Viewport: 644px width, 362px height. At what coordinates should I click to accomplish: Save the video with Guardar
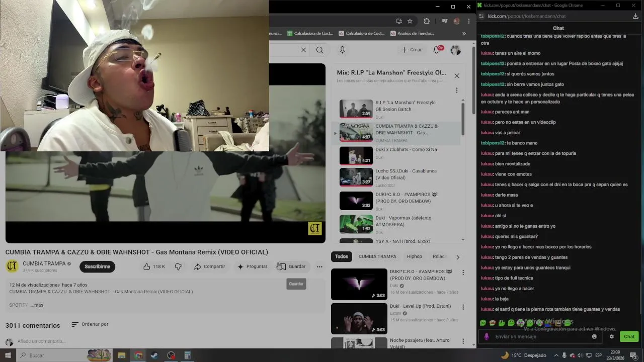[292, 266]
